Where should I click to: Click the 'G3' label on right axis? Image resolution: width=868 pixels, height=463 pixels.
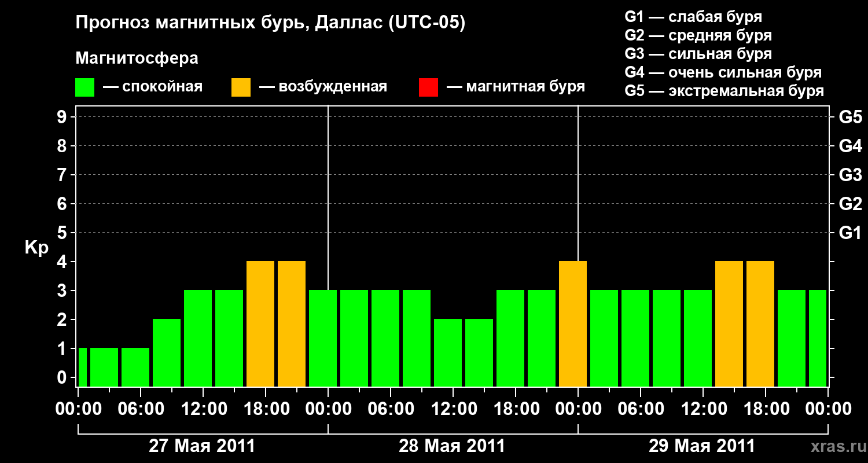point(851,175)
